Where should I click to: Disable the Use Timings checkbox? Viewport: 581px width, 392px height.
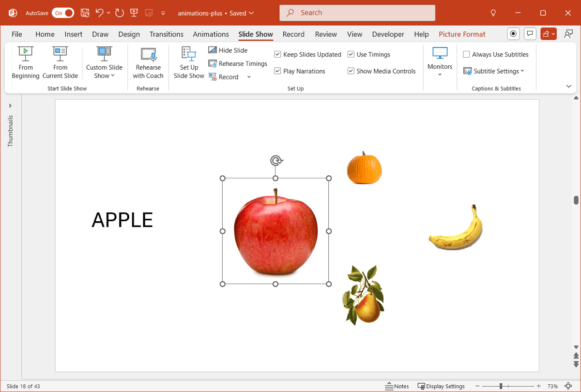click(x=351, y=55)
